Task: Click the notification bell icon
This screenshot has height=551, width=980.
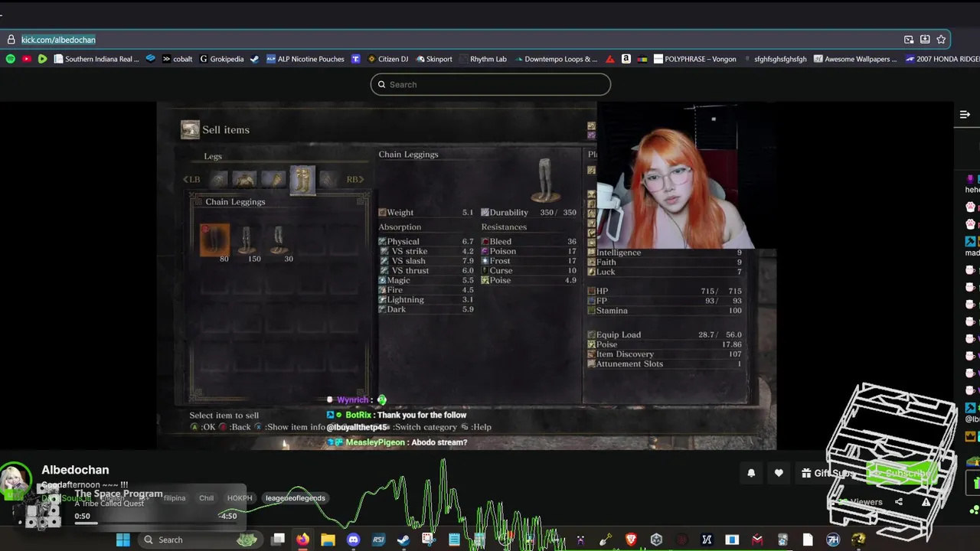Action: (751, 474)
